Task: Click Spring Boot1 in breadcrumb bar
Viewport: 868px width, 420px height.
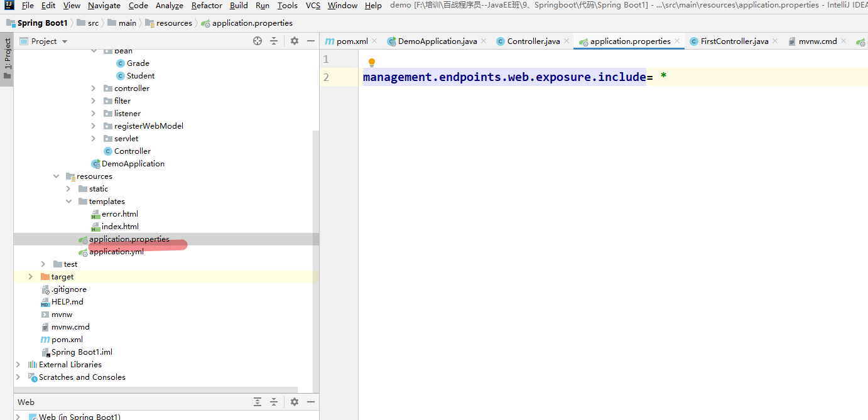Action: (x=36, y=23)
